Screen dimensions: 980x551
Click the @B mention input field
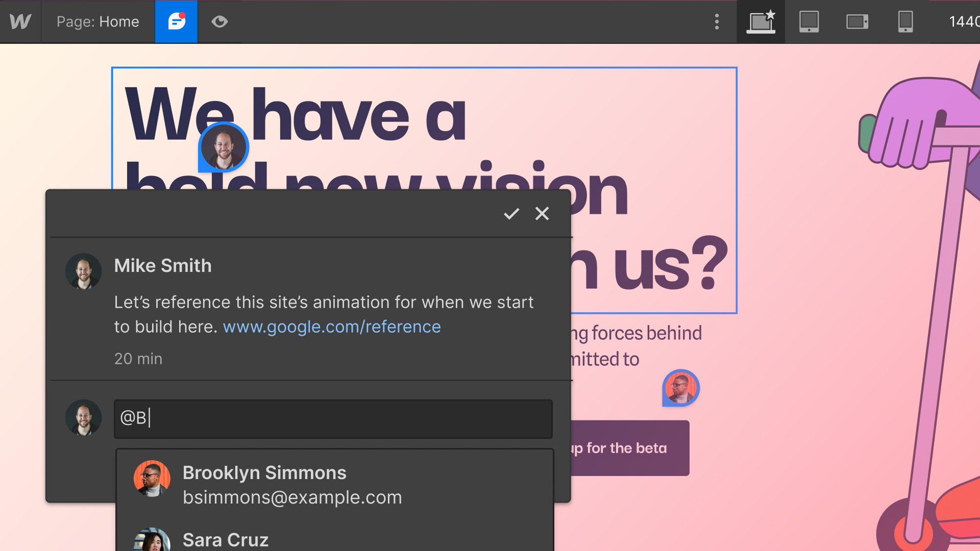[333, 418]
